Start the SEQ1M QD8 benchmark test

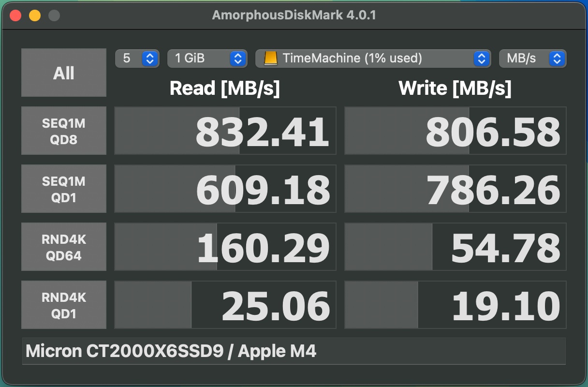pos(64,131)
